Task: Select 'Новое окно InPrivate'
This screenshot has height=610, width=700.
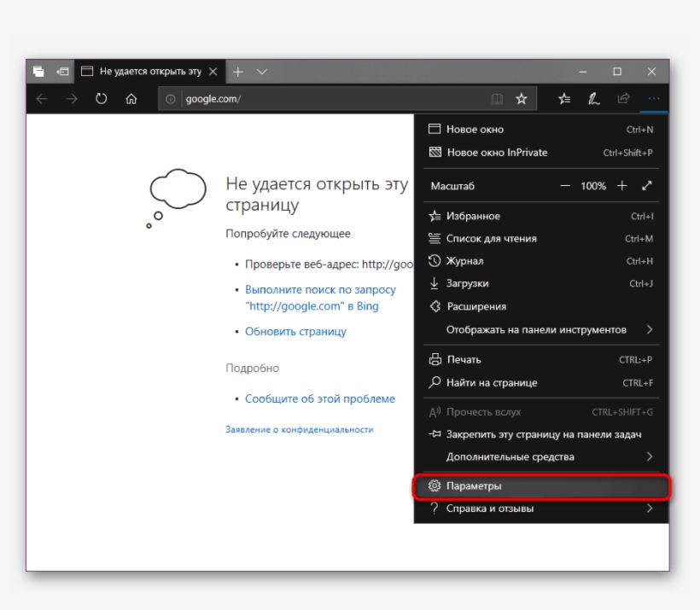Action: coord(541,153)
